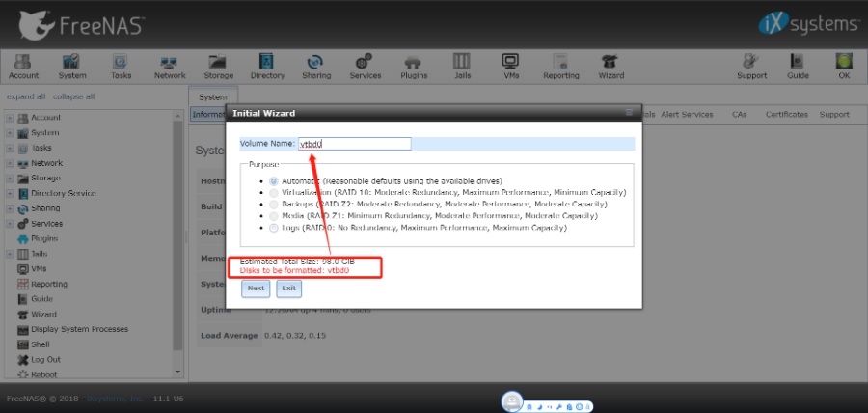Click 'Estimated Total Size: 98.0 GiB' text
Viewport: 868px width, 413px height.
(x=297, y=262)
